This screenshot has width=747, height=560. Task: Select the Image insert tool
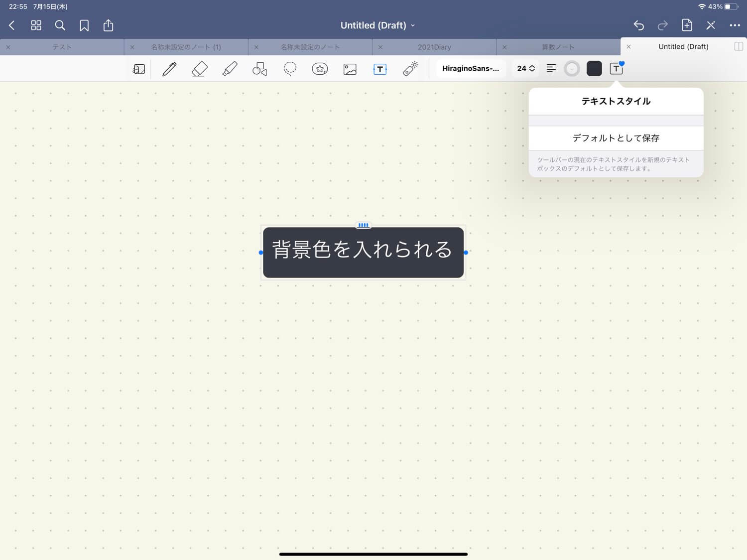(350, 69)
